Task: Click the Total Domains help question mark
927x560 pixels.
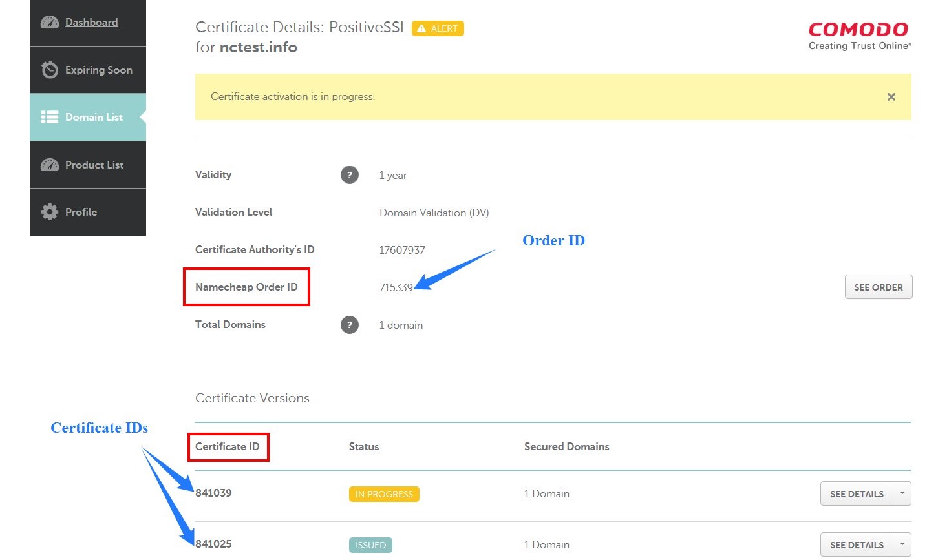Action: click(x=350, y=325)
